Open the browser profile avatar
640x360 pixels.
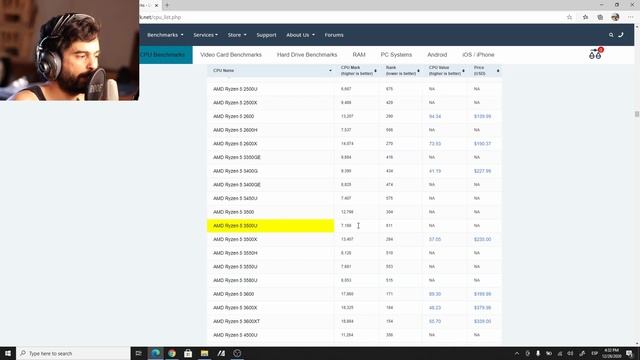[615, 17]
